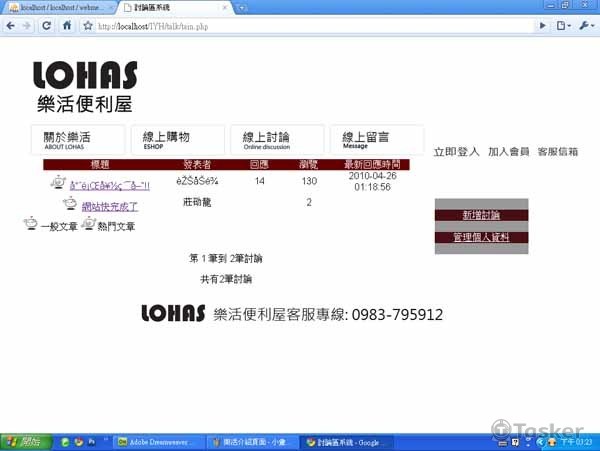
Task: Bookmark page with the star icon
Action: 88,26
